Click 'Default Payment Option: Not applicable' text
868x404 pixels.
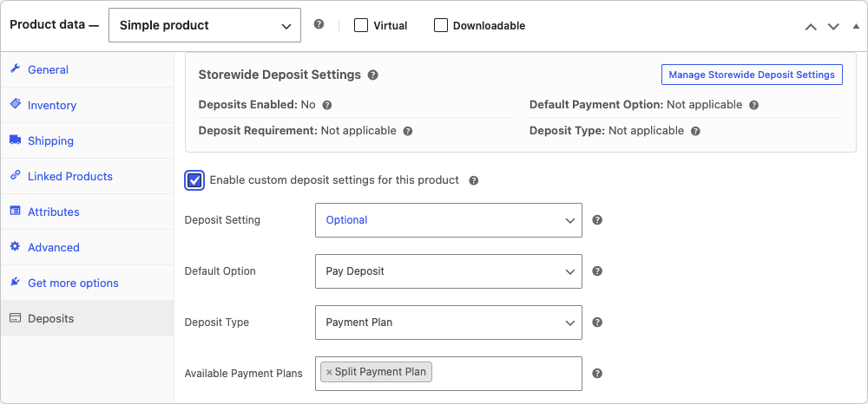(x=635, y=105)
